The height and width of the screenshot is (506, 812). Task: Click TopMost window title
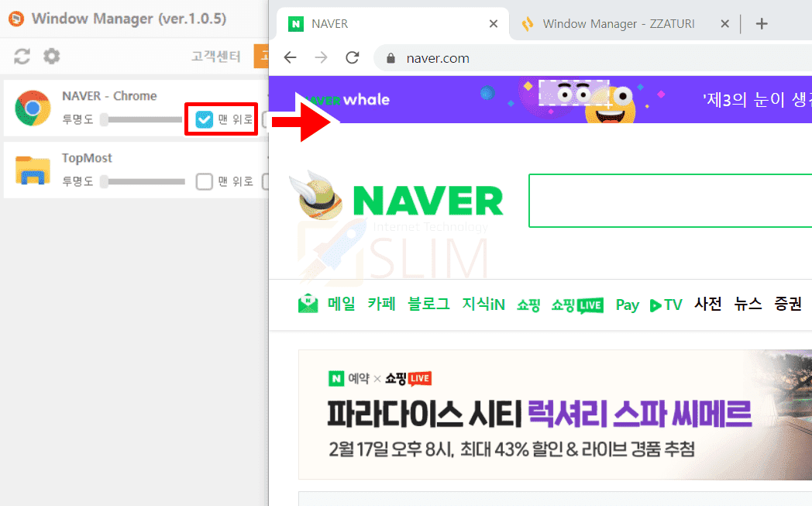(87, 158)
